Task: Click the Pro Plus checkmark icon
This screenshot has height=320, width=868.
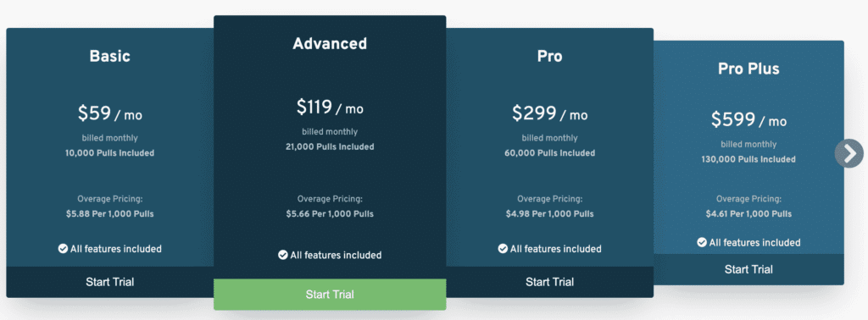Action: 702,242
